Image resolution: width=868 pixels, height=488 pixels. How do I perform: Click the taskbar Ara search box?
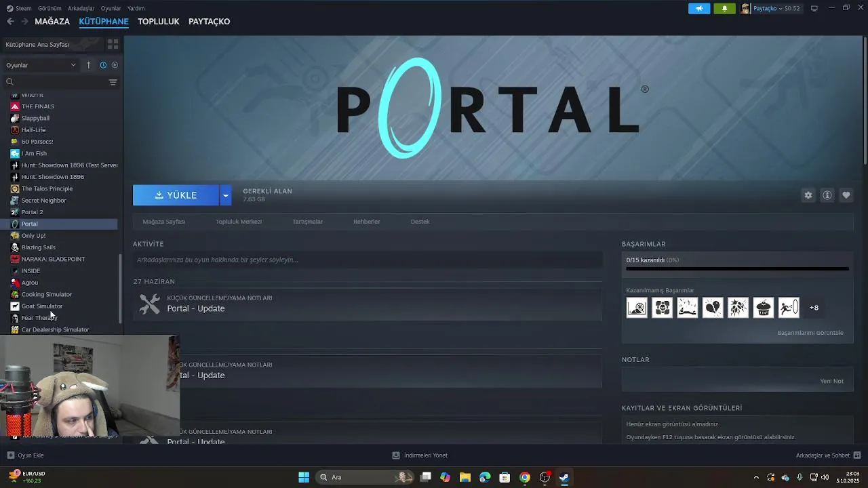pyautogui.click(x=366, y=477)
